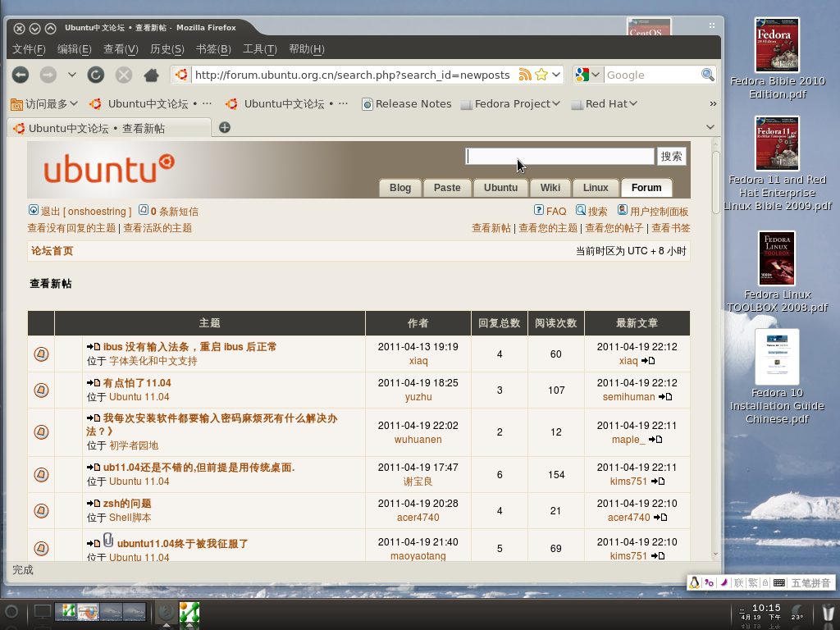Click the user control panel icon
Image resolution: width=840 pixels, height=630 pixels.
pos(623,210)
